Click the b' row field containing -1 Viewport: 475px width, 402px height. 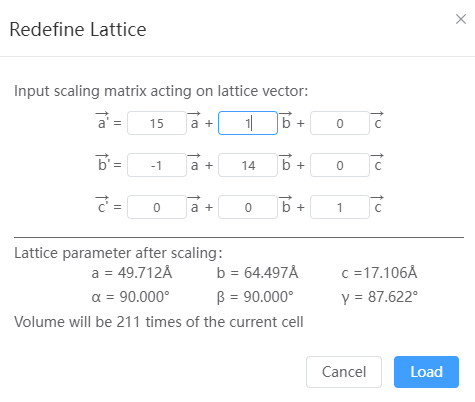tap(157, 165)
